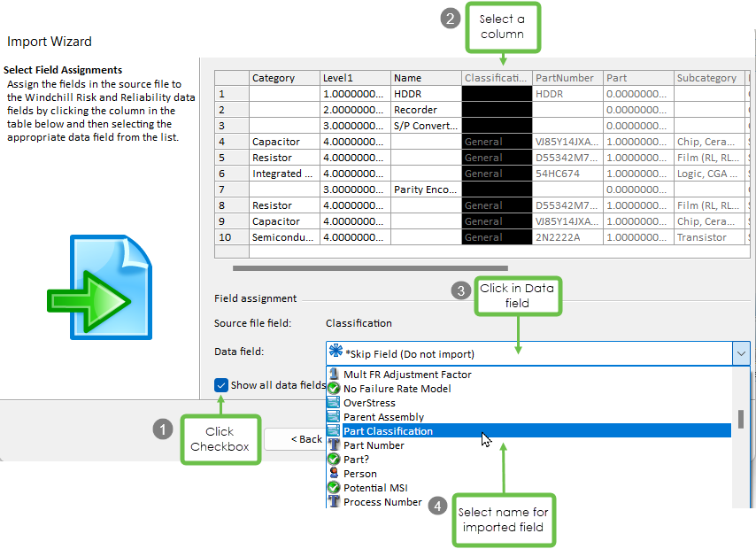Image resolution: width=756 pixels, height=549 pixels.
Task: Click the Person user icon
Action: tap(333, 473)
